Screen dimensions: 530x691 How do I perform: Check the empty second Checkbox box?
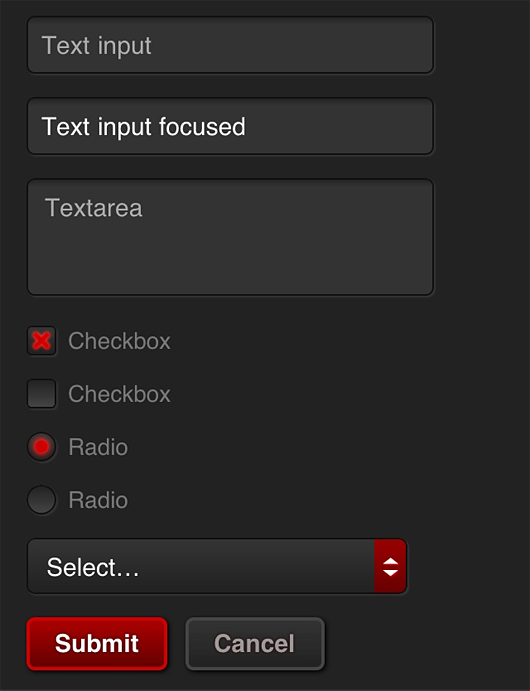[41, 394]
